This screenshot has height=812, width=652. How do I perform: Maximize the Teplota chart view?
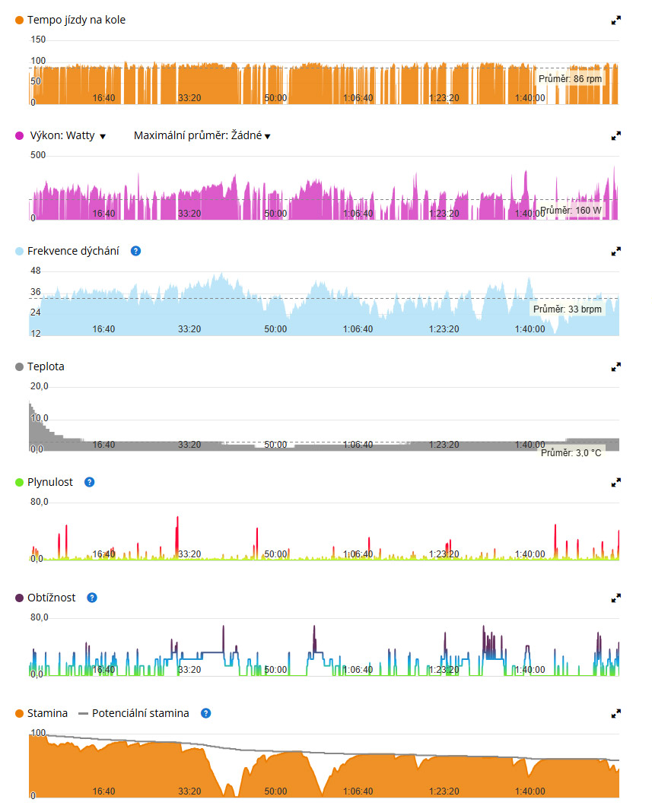616,366
